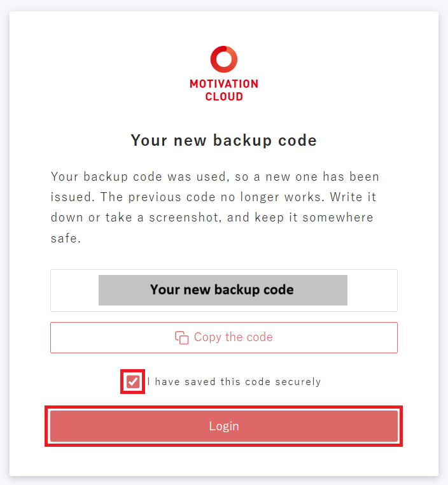The height and width of the screenshot is (485, 448).
Task: Click the bold text inside the gray code box
Action: point(221,290)
